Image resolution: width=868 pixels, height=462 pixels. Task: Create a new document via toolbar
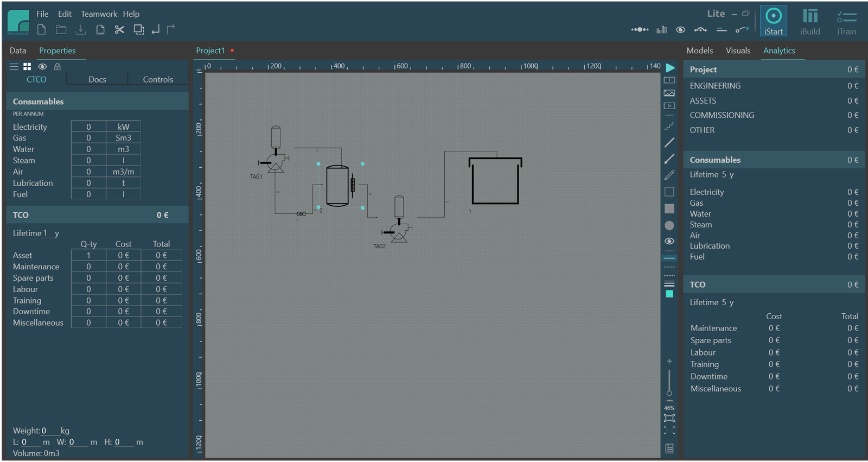coord(42,30)
